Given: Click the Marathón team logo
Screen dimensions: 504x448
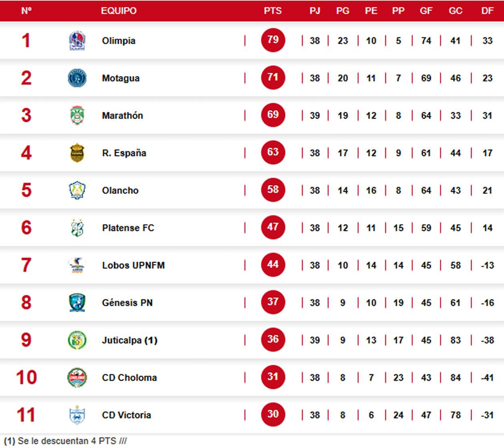Looking at the screenshot, I should pos(77,115).
